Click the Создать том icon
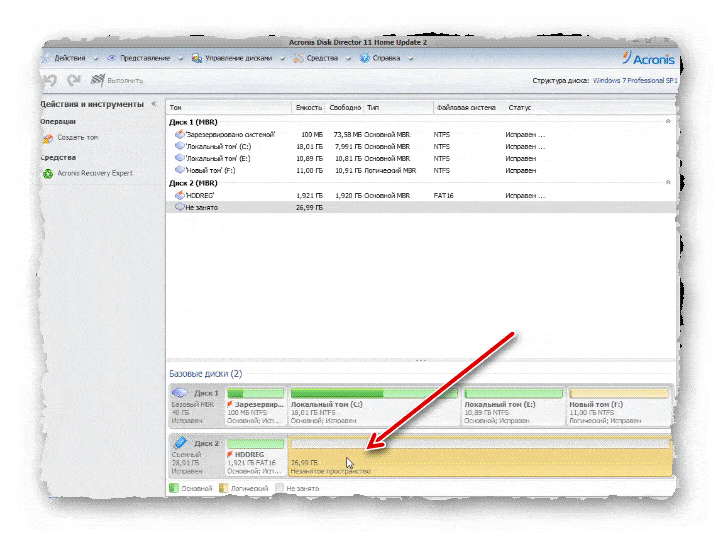The width and height of the screenshot is (718, 535). tap(48, 138)
